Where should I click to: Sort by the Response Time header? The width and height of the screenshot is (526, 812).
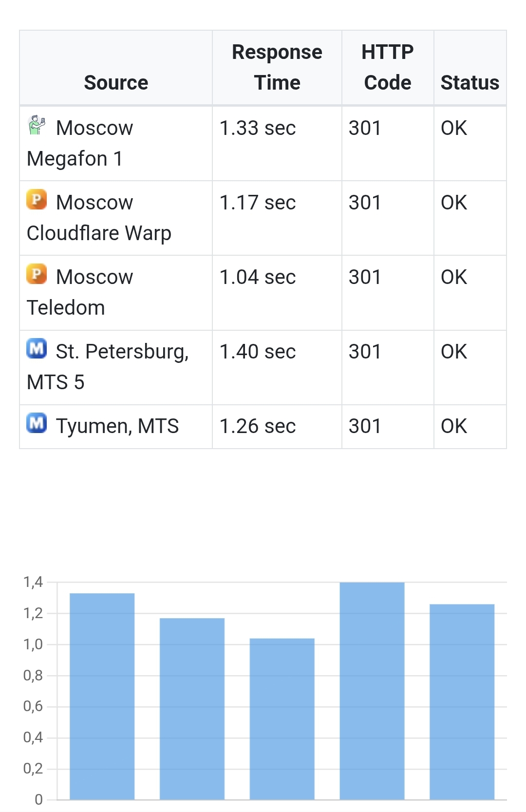277,67
